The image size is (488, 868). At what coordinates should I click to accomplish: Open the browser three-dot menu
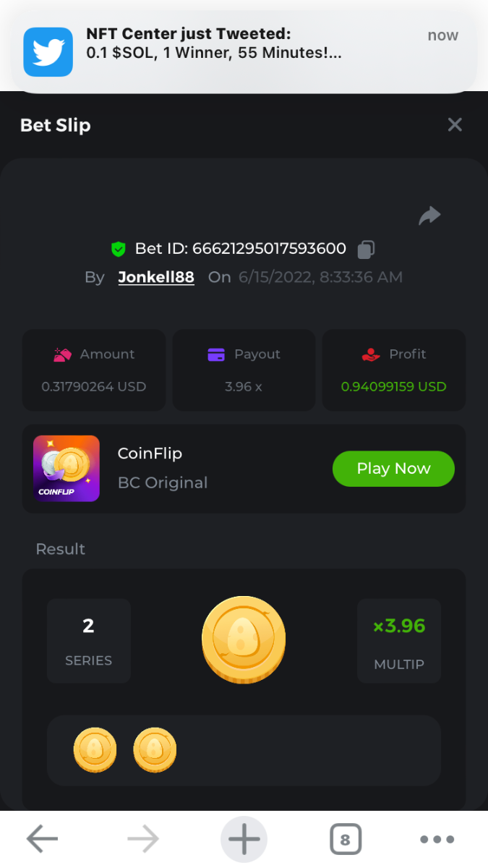[437, 840]
